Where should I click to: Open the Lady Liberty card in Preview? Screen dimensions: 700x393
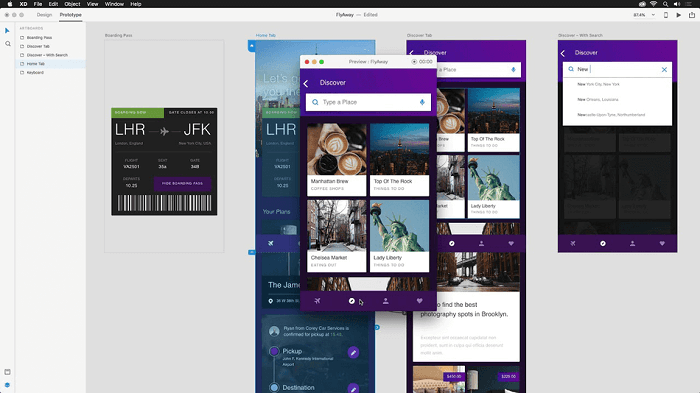coord(400,236)
